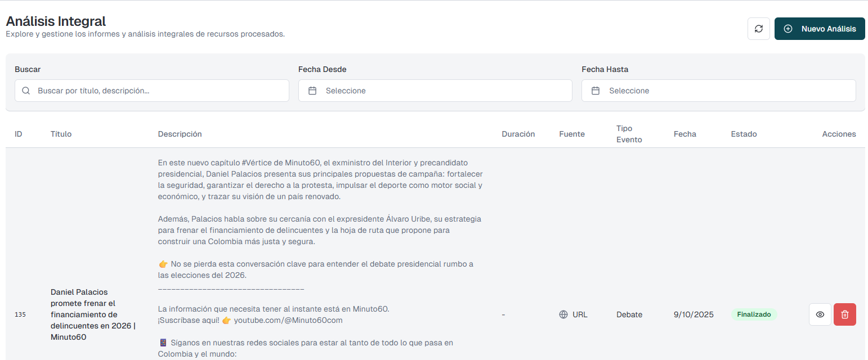
Task: Click the calendar icon under Fecha Hasta
Action: point(596,90)
